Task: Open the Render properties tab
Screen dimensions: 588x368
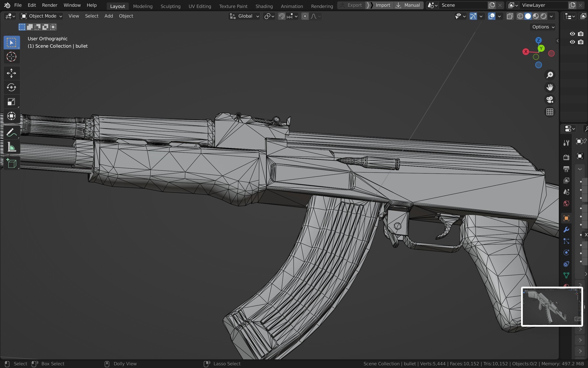Action: [x=566, y=157]
